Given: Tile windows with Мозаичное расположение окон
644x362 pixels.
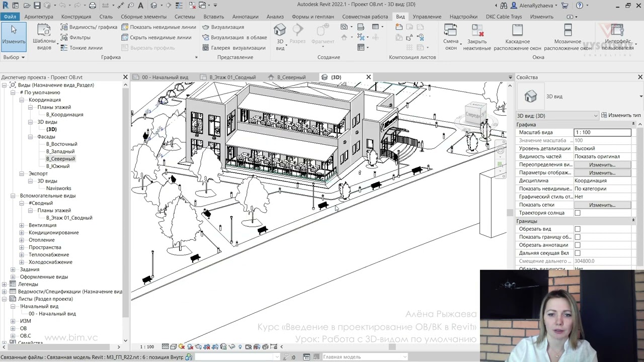Looking at the screenshot, I should (x=568, y=37).
